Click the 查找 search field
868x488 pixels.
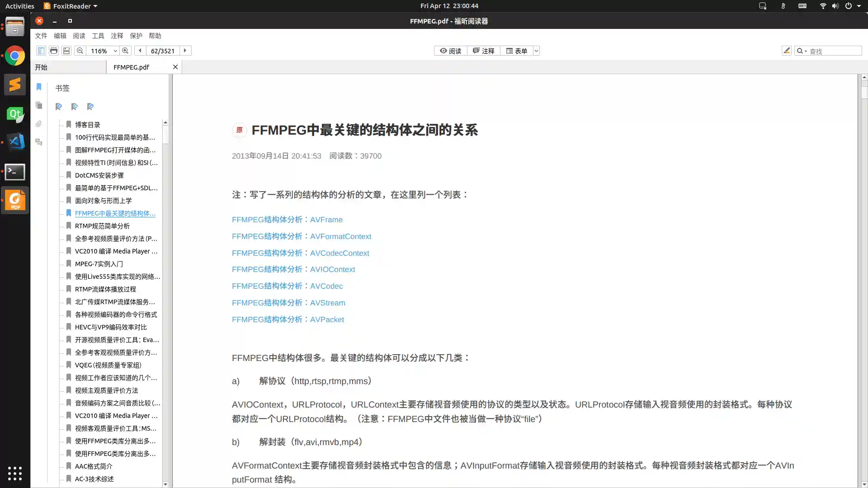click(x=834, y=51)
